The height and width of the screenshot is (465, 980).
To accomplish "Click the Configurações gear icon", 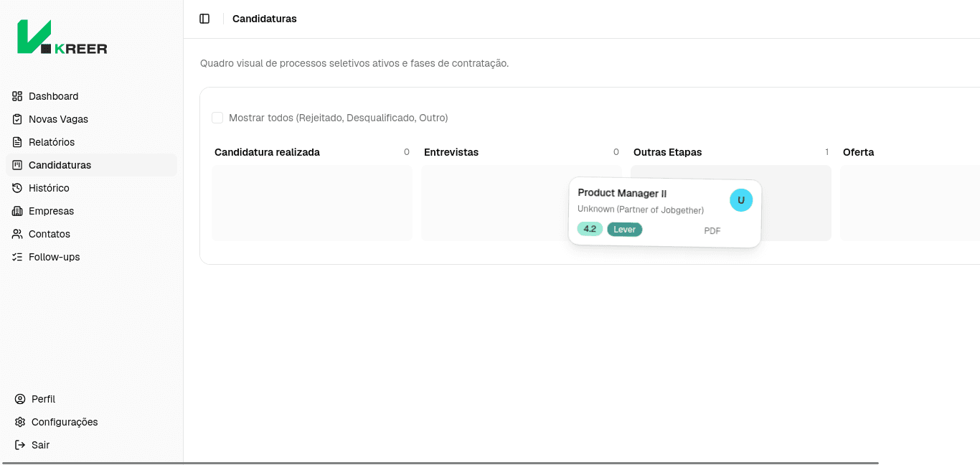I will pos(20,422).
